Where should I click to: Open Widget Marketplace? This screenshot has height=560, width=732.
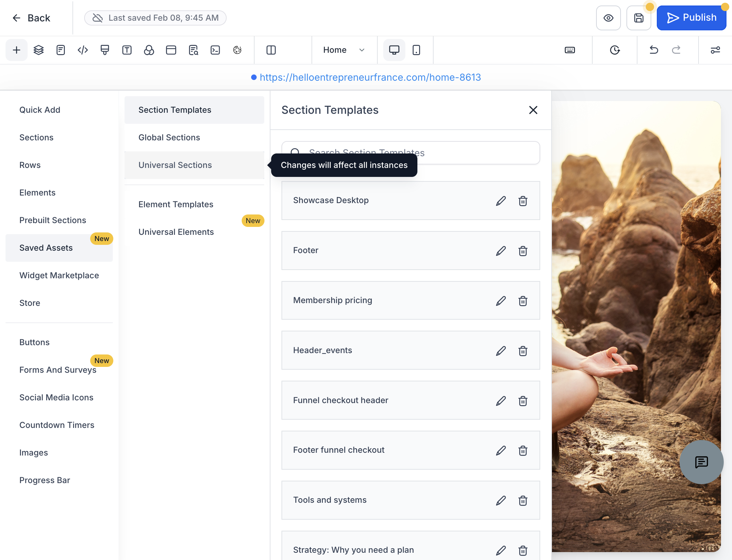pos(59,276)
